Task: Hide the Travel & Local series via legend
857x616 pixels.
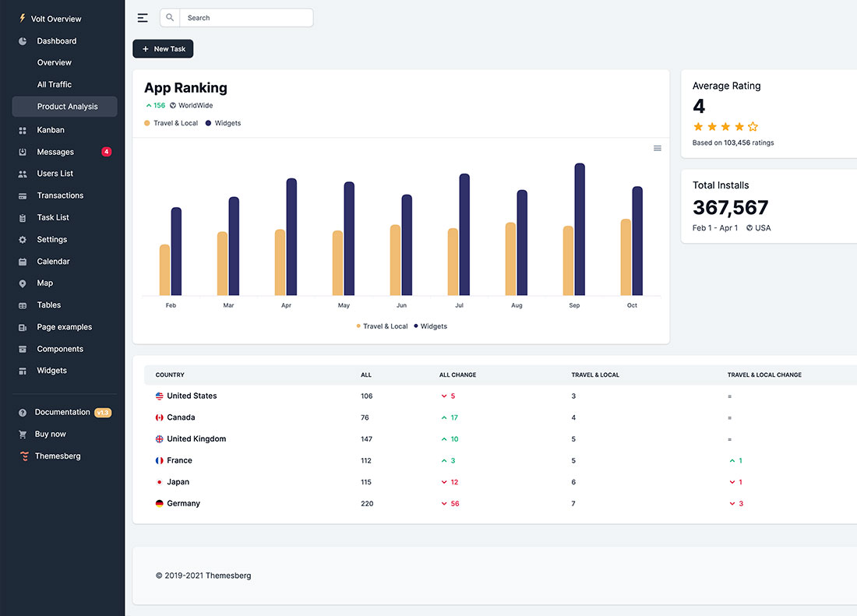Action: [x=382, y=326]
